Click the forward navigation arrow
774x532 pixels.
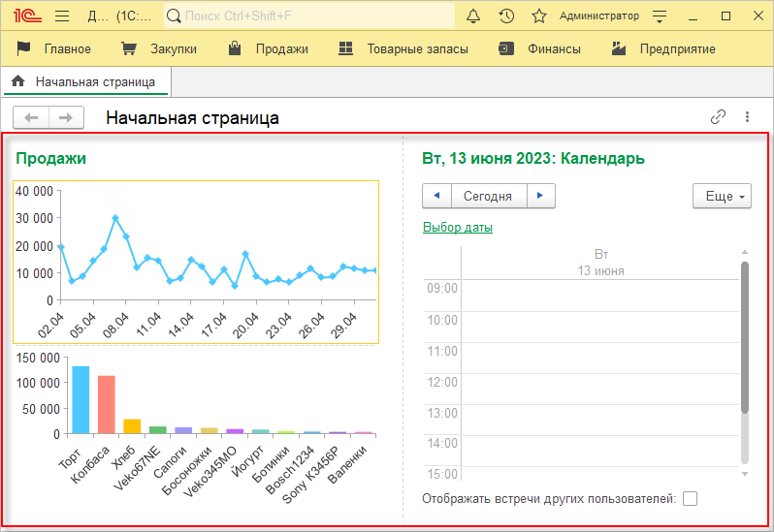click(x=65, y=117)
